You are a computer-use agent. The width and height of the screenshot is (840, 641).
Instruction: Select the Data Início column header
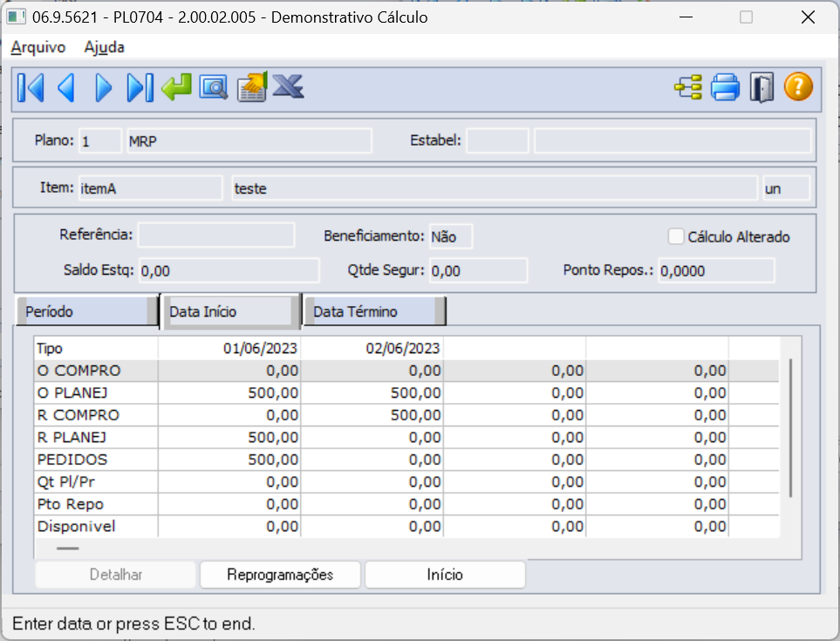[229, 310]
